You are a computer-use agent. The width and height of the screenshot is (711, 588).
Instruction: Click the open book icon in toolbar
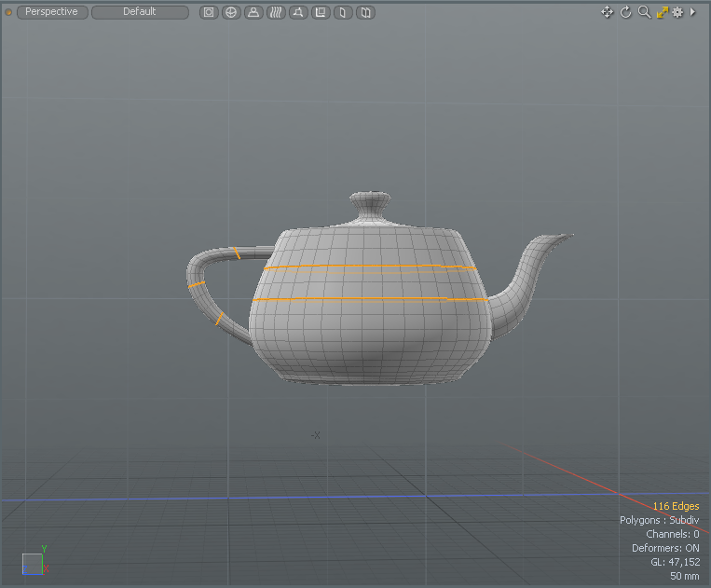click(365, 12)
